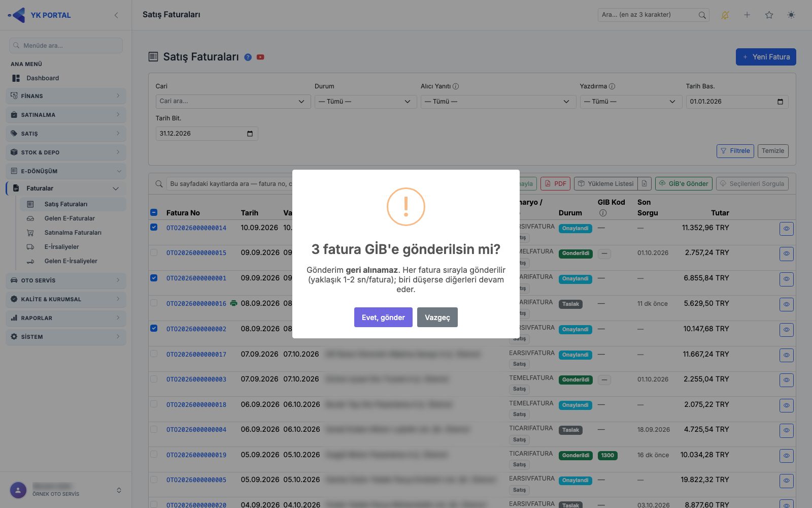Click the muted notifications bell icon

(x=725, y=15)
